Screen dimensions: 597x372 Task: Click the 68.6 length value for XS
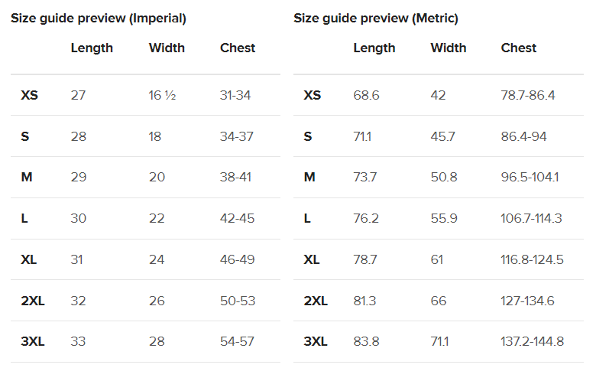(x=366, y=95)
